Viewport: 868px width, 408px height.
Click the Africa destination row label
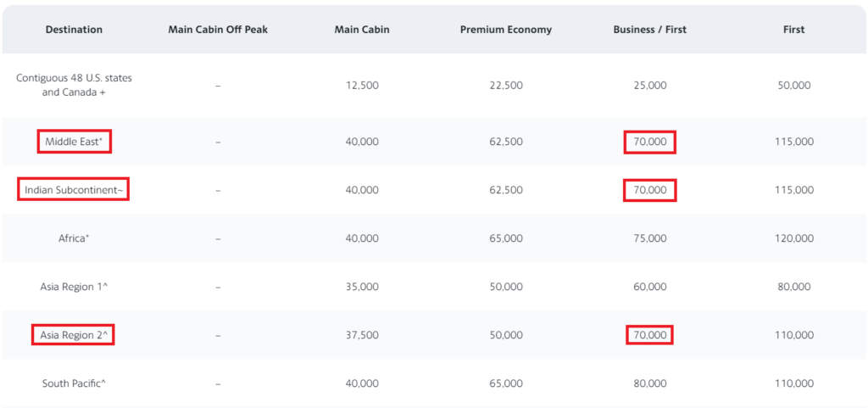pyautogui.click(x=74, y=238)
